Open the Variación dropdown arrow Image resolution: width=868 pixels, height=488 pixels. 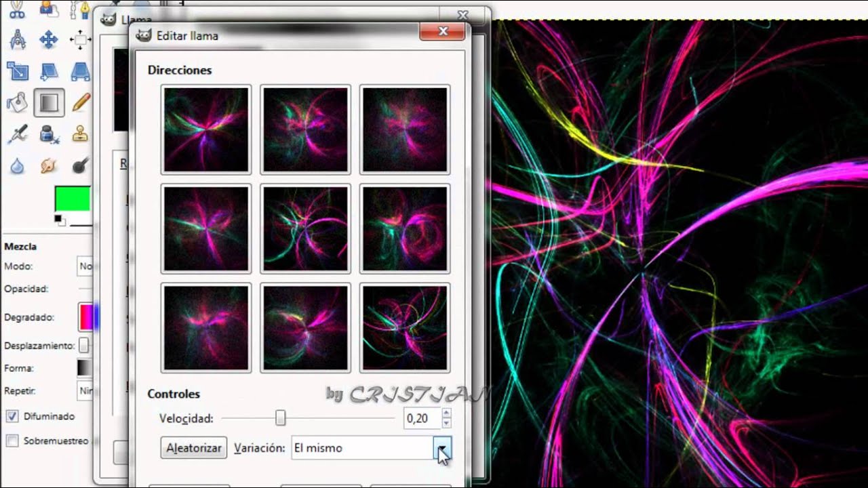[443, 448]
